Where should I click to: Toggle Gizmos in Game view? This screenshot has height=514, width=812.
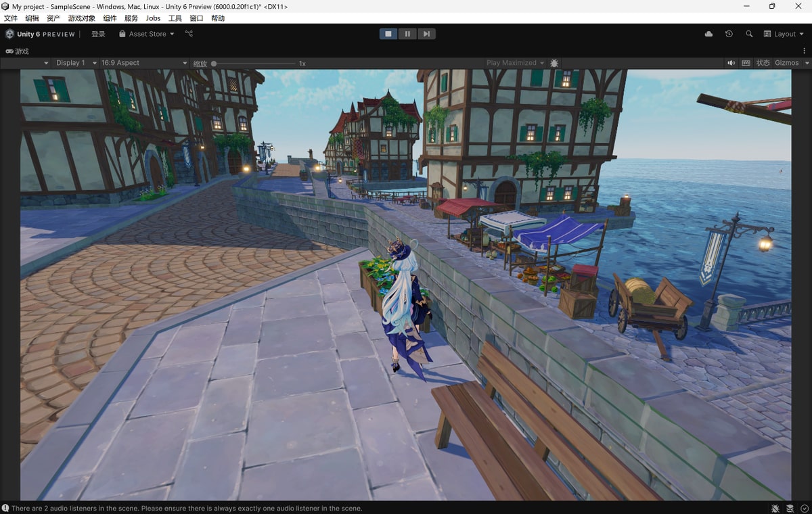787,63
